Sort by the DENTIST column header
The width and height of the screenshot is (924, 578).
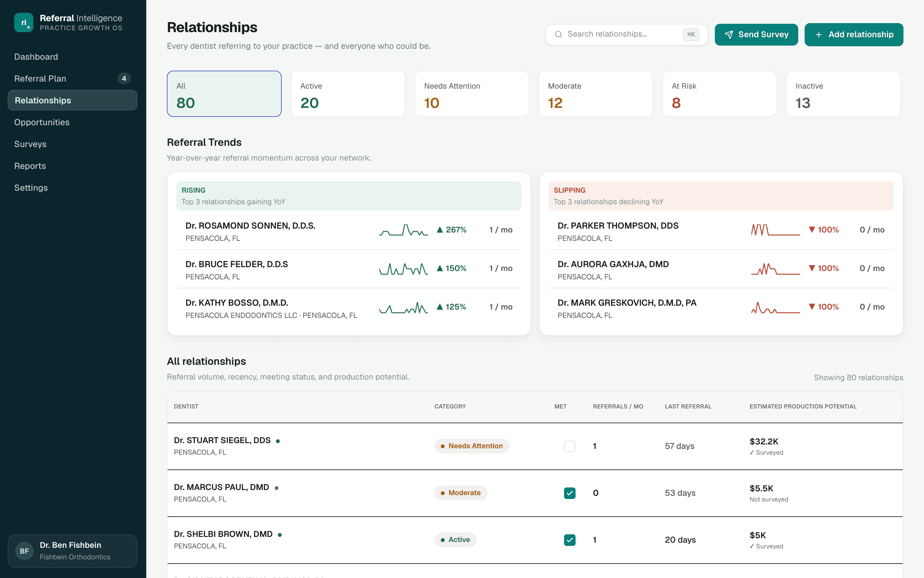[186, 406]
